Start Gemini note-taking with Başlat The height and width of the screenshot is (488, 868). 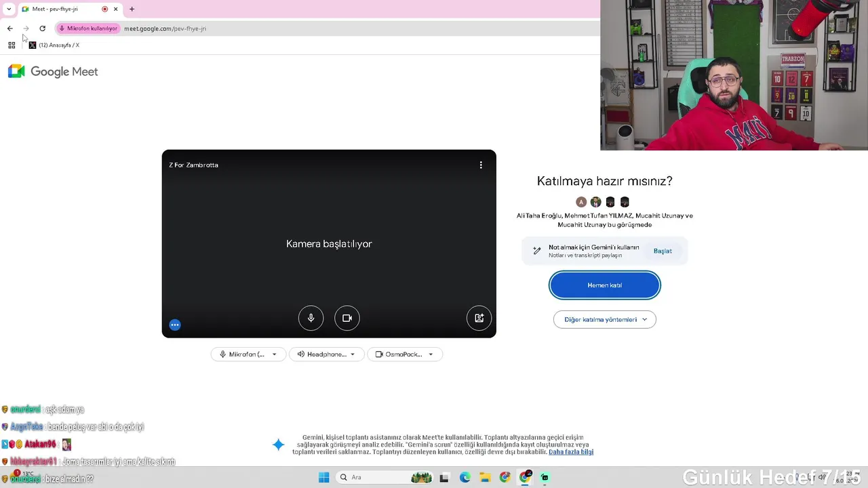(x=663, y=251)
